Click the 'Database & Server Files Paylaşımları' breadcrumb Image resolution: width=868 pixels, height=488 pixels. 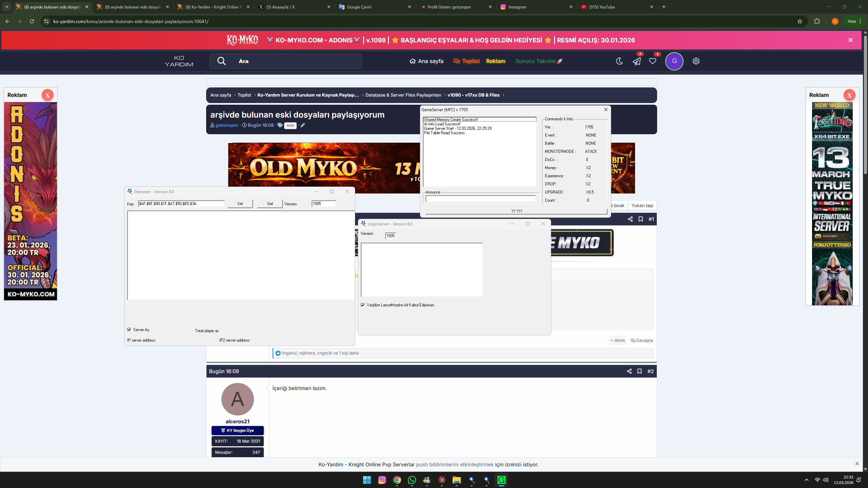(x=403, y=95)
